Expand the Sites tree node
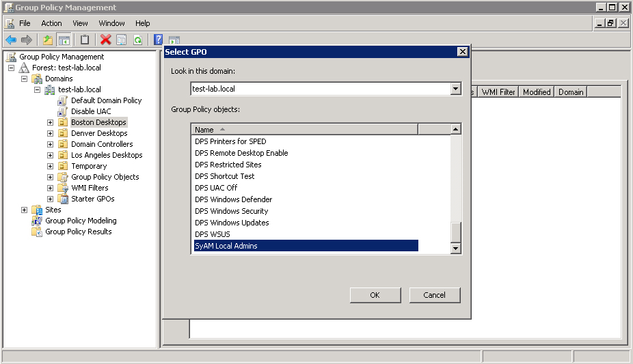Viewport: 633px width, 364px height. [24, 210]
